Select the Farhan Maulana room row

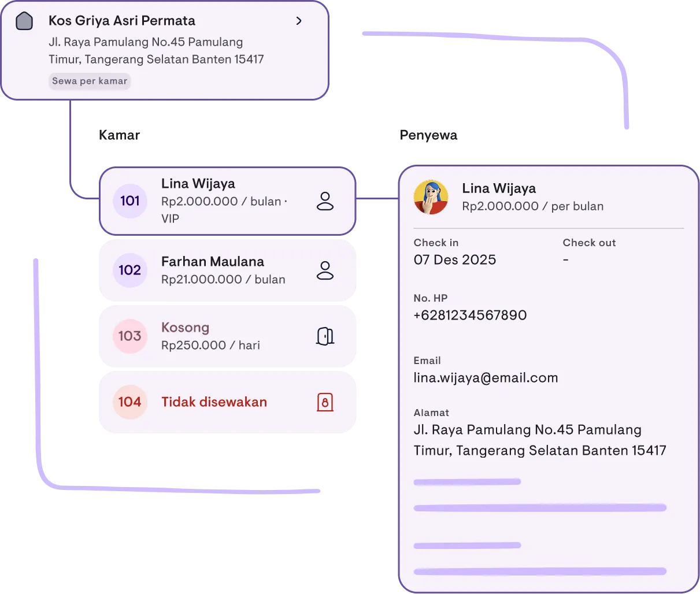228,270
